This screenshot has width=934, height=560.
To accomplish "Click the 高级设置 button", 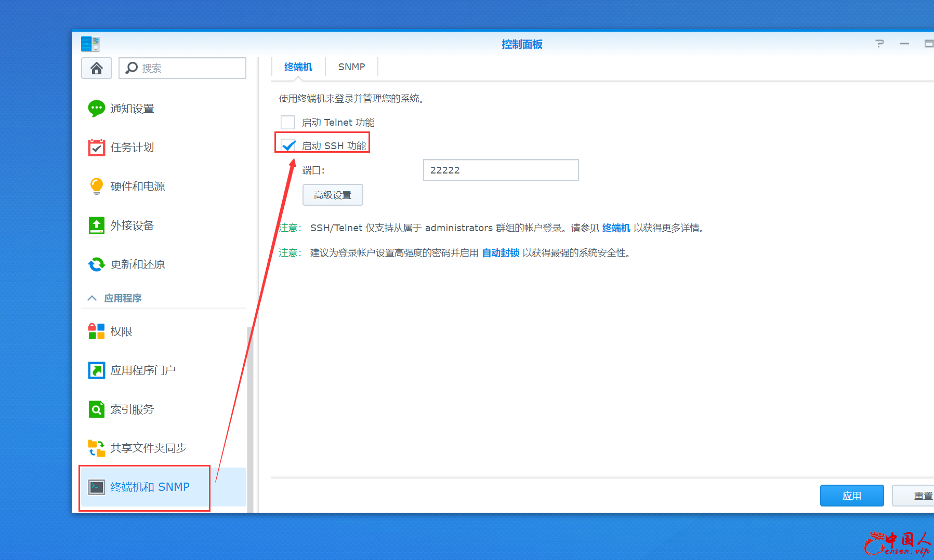I will [x=333, y=195].
